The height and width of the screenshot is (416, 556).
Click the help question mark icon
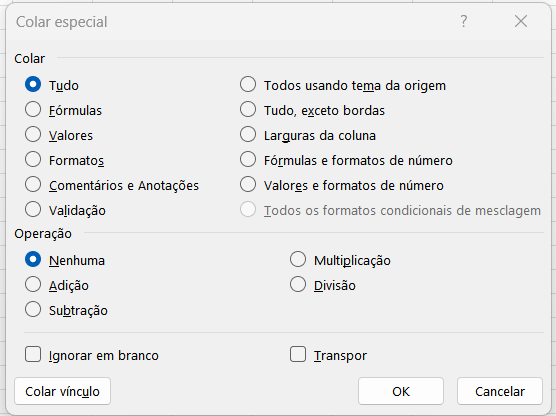pyautogui.click(x=463, y=22)
